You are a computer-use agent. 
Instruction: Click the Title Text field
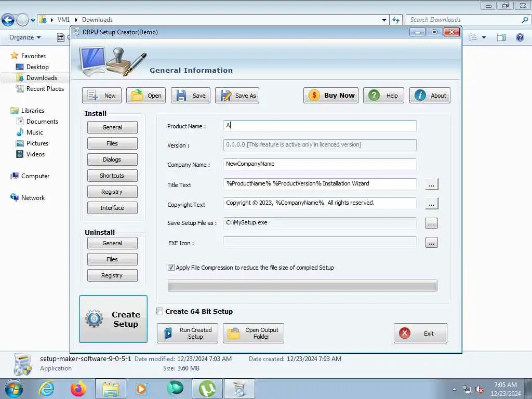(320, 184)
